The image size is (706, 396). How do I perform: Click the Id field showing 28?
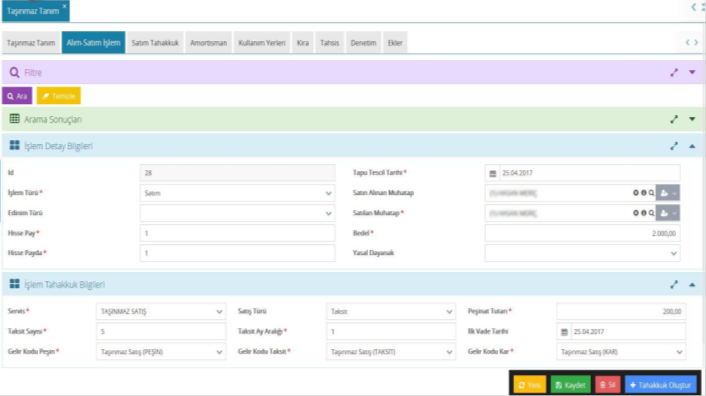pos(237,173)
